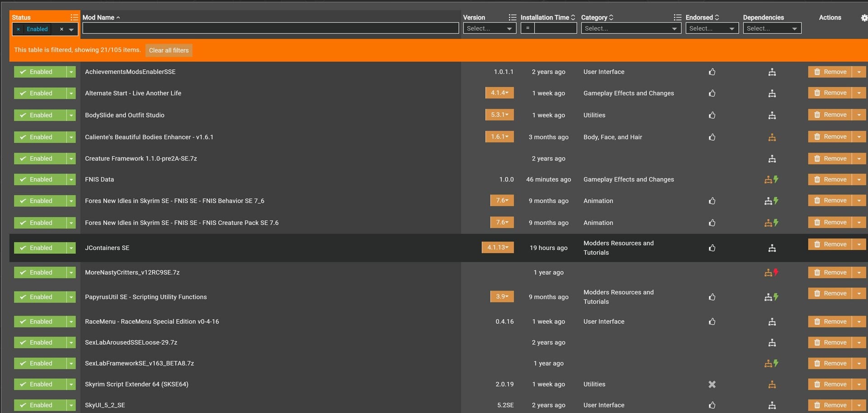Sort by Category column header
868x413 pixels.
click(x=597, y=18)
